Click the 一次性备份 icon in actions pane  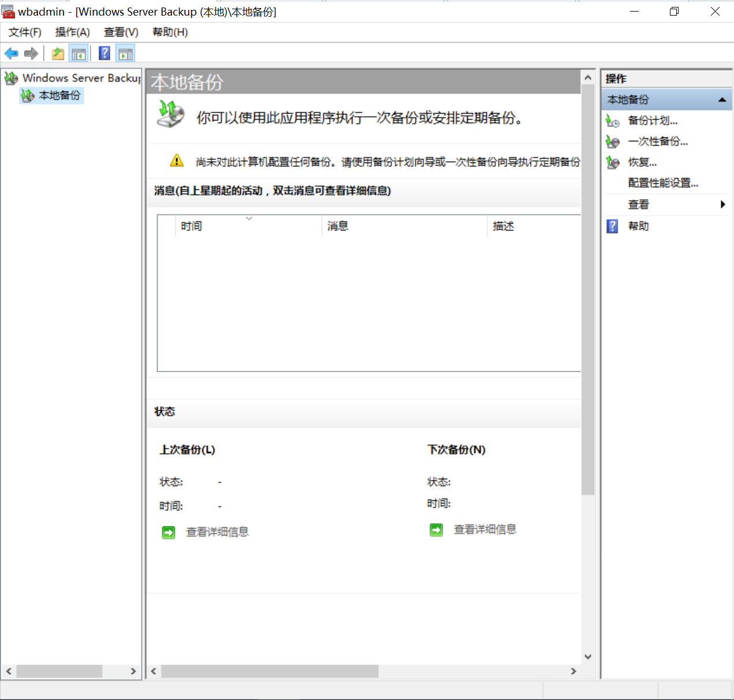coord(613,142)
